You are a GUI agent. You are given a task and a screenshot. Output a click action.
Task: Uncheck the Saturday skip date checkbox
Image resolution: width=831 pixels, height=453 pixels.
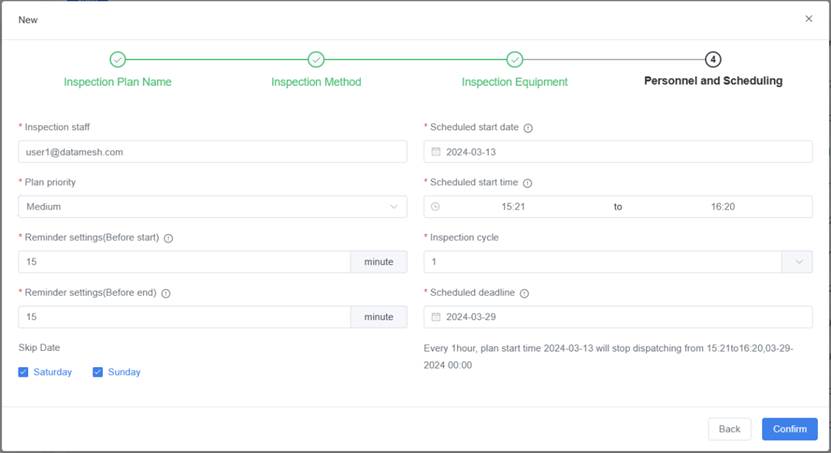click(24, 372)
